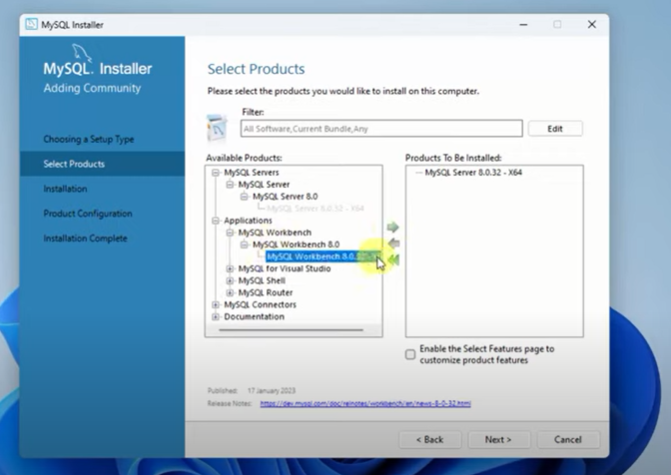The height and width of the screenshot is (475, 671).
Task: Expand the MySQL Router node
Action: (x=230, y=293)
